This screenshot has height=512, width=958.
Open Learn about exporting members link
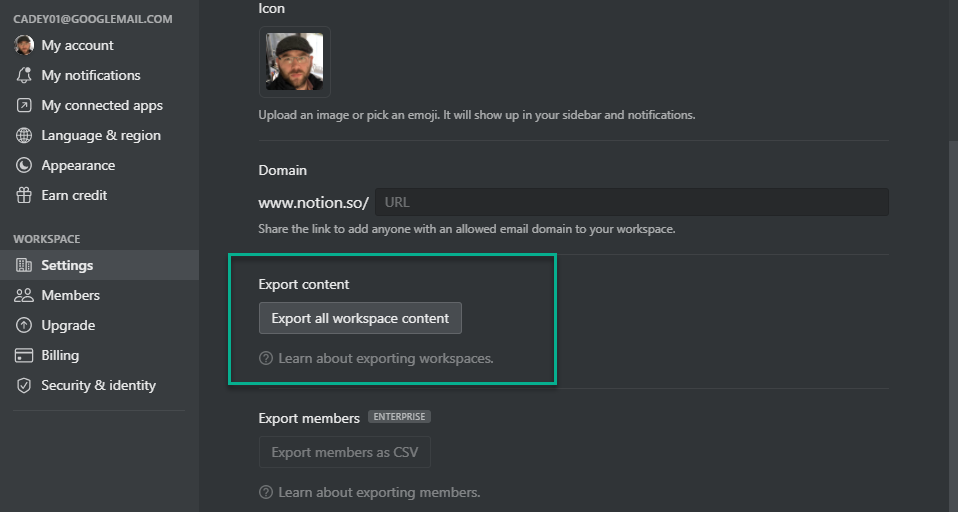(x=379, y=492)
